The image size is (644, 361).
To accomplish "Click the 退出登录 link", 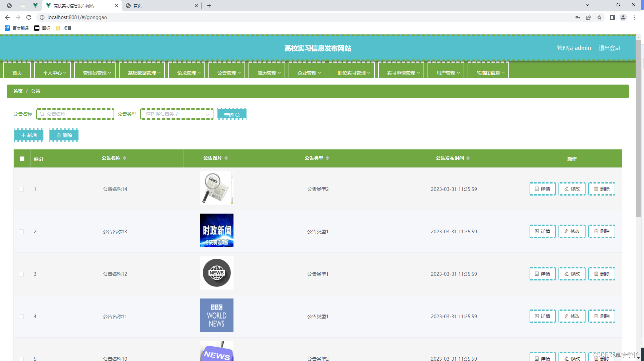I will [609, 48].
